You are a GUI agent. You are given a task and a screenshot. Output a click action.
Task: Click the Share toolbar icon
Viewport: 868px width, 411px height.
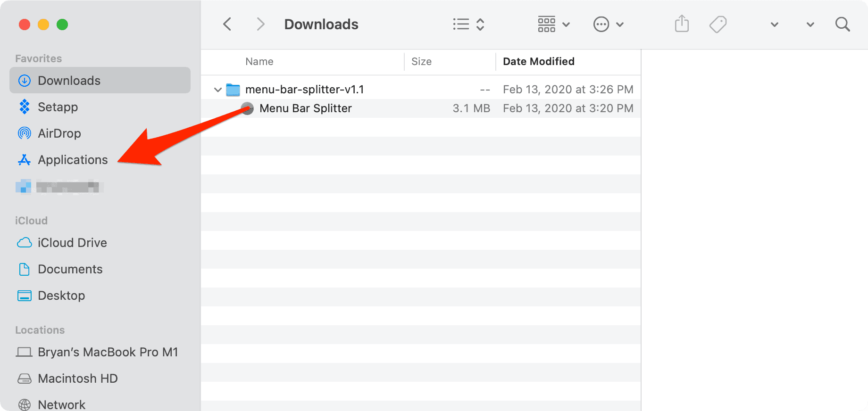click(682, 24)
